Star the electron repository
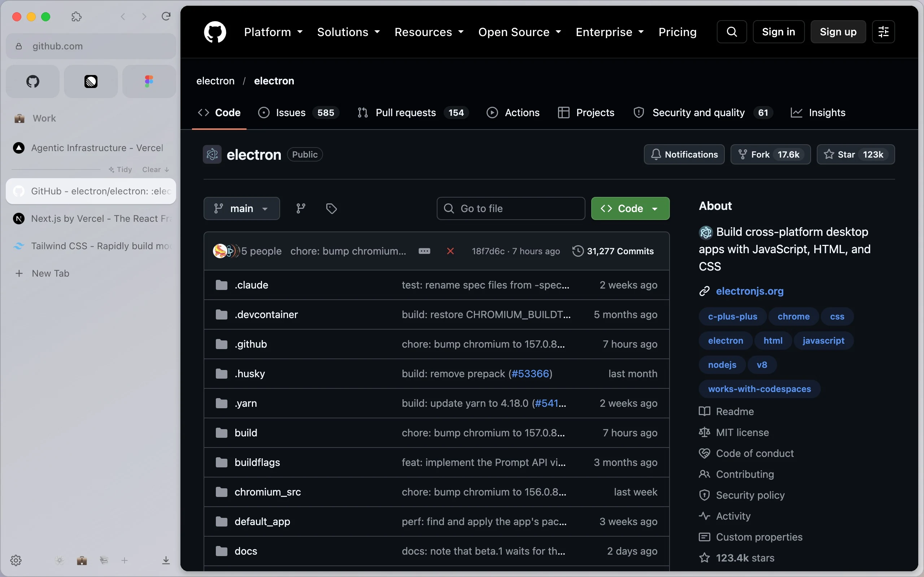The image size is (924, 577). point(855,154)
